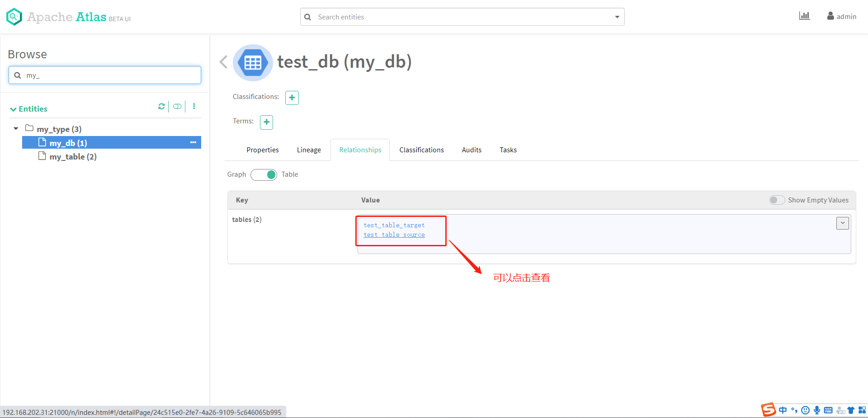Add a classification with the plus button
This screenshot has width=868, height=418.
coord(292,97)
